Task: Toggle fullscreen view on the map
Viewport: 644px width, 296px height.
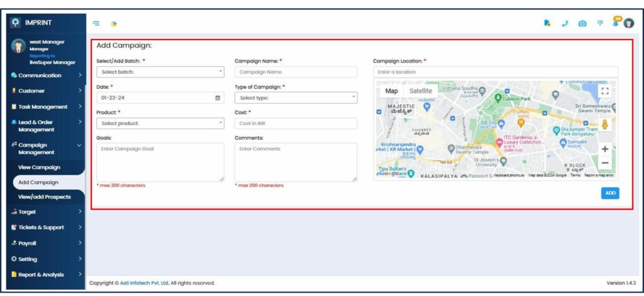Action: (x=604, y=90)
